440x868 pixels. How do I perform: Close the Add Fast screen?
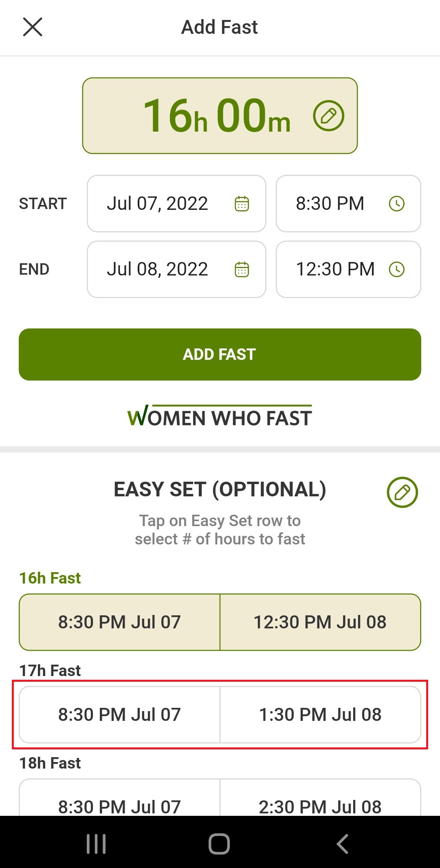click(33, 27)
